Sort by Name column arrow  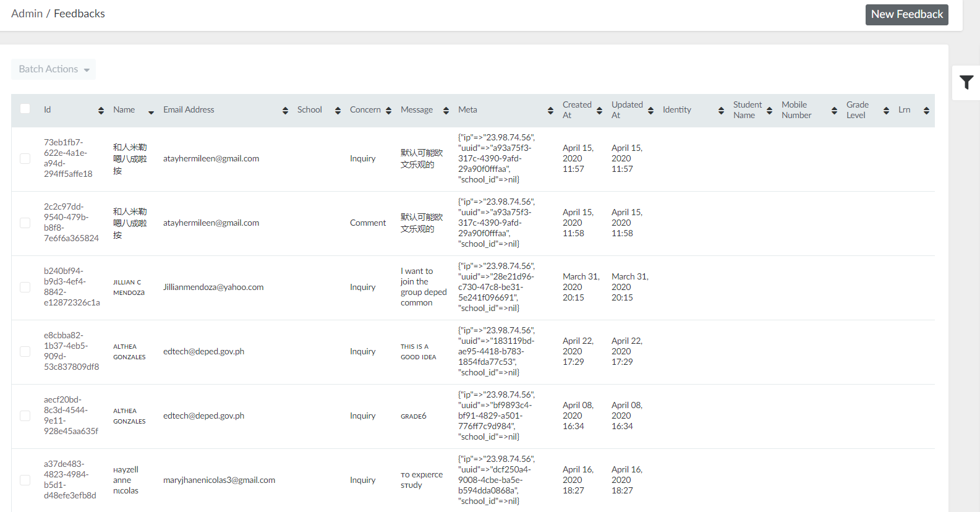coord(151,112)
